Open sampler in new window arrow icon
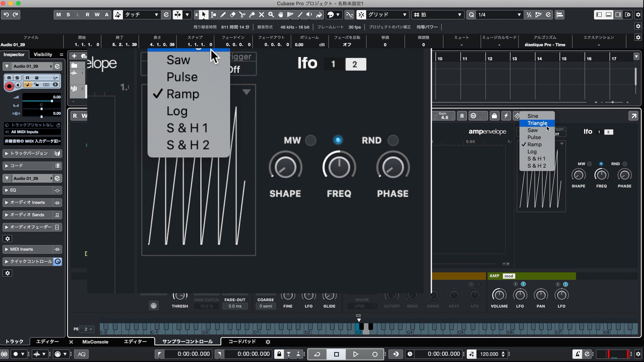The image size is (644, 362). [x=633, y=116]
